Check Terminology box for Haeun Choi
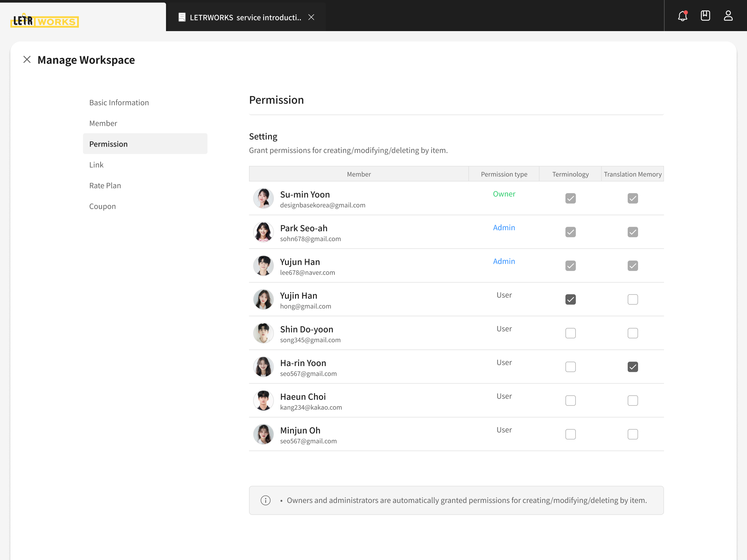This screenshot has width=747, height=560. (x=570, y=401)
